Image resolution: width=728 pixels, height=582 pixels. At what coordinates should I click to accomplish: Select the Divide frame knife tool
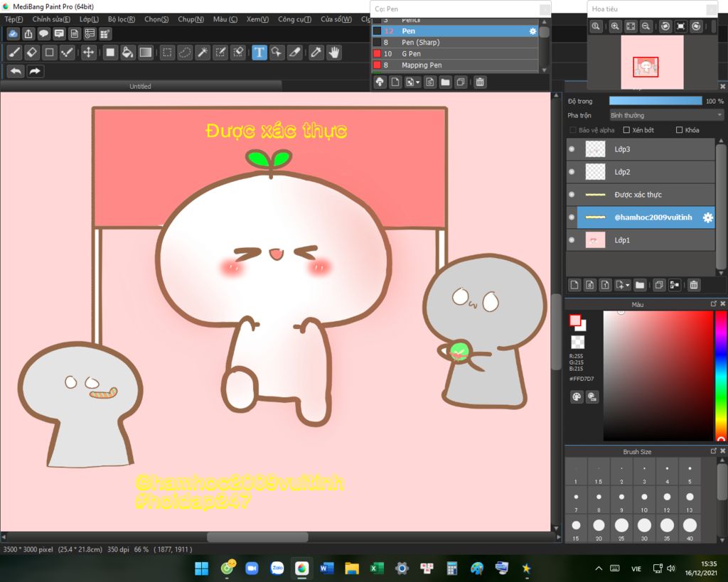pos(295,53)
